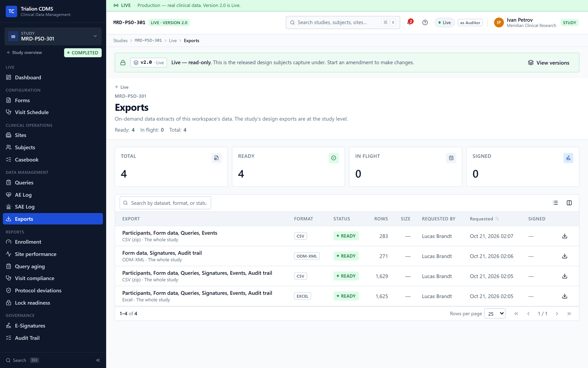Collapse the sidebar with double-chevron icon
The height and width of the screenshot is (368, 588).
click(98, 360)
